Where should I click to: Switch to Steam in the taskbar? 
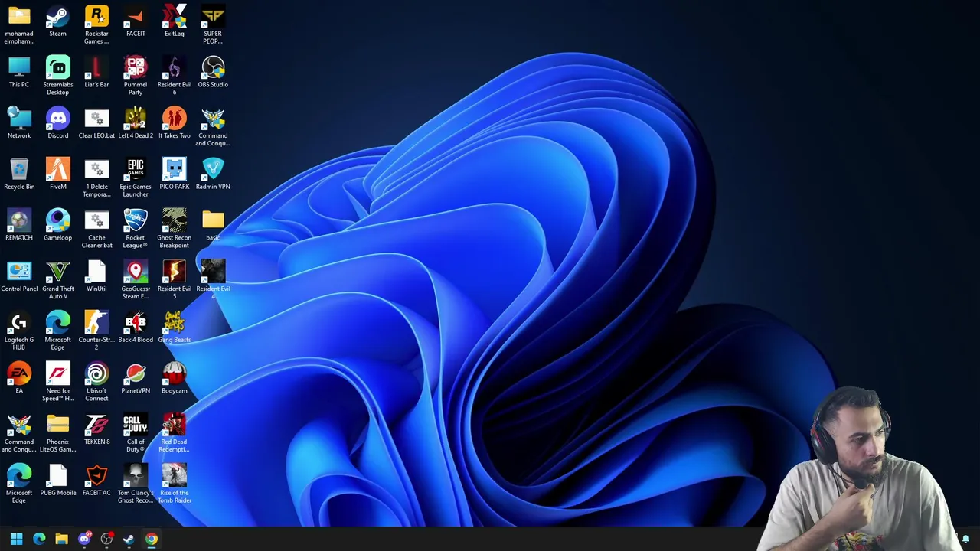pyautogui.click(x=129, y=539)
